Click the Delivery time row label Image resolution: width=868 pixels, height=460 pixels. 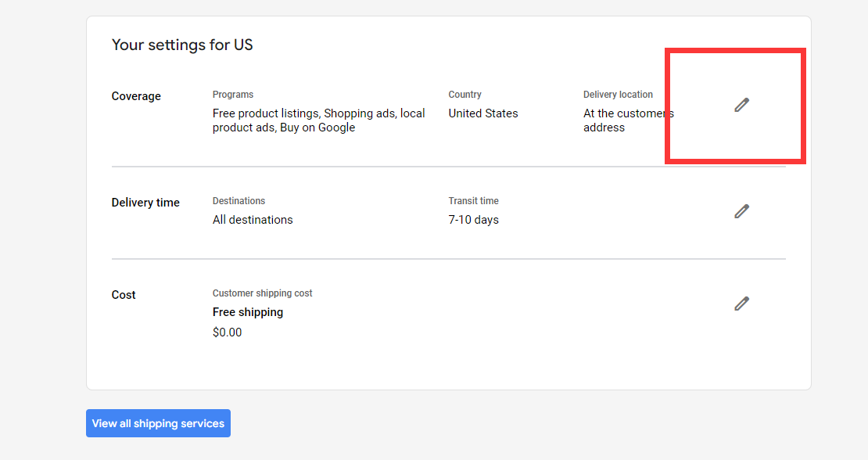click(145, 202)
